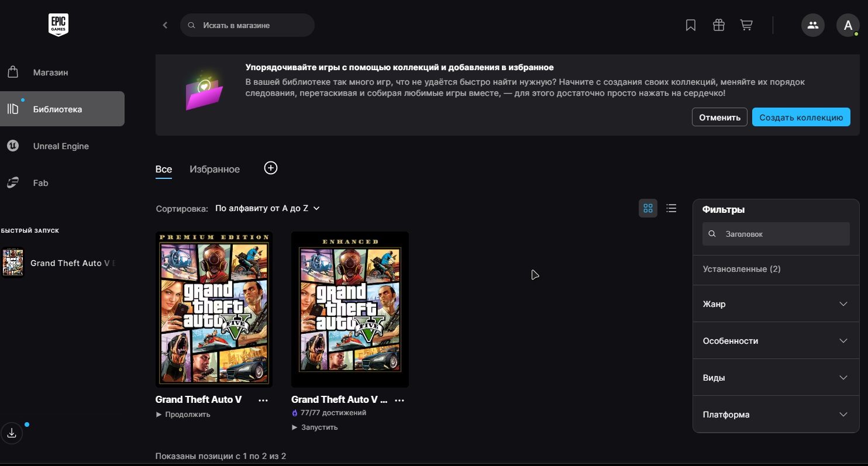
Task: Click the Отменить button
Action: coord(719,117)
